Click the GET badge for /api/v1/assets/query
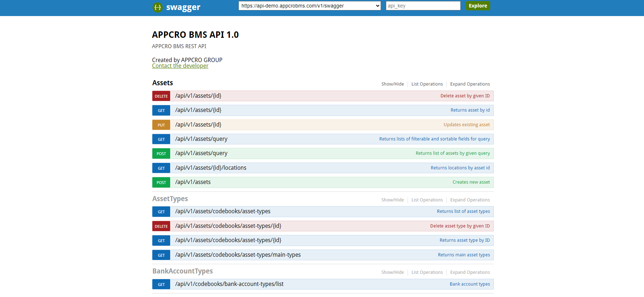This screenshot has height=297, width=644. click(161, 139)
